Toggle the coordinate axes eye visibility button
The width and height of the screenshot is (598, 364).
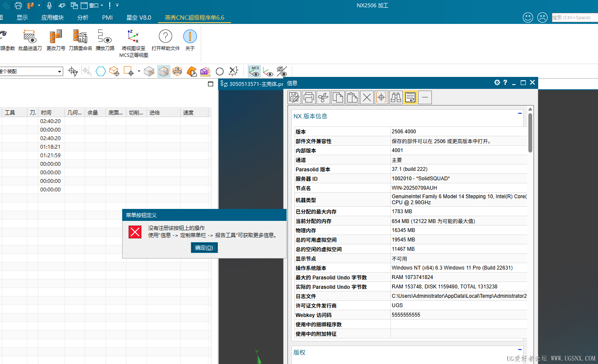point(268,71)
